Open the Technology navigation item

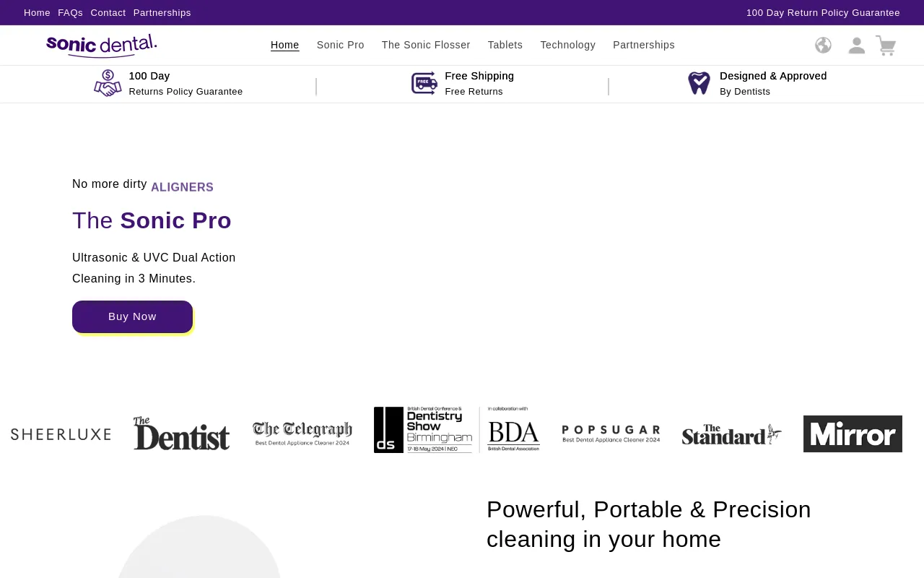point(567,45)
